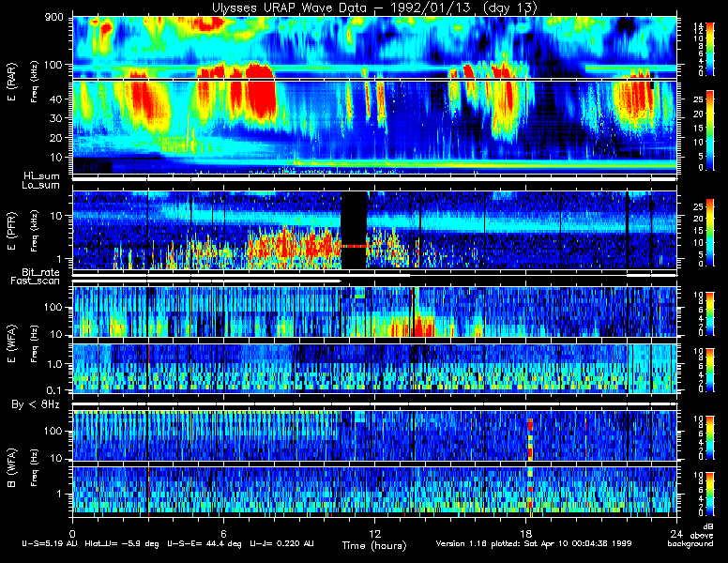Select the 'U-S=5.19 AU' footer value
The width and height of the screenshot is (728, 563).
click(x=50, y=543)
